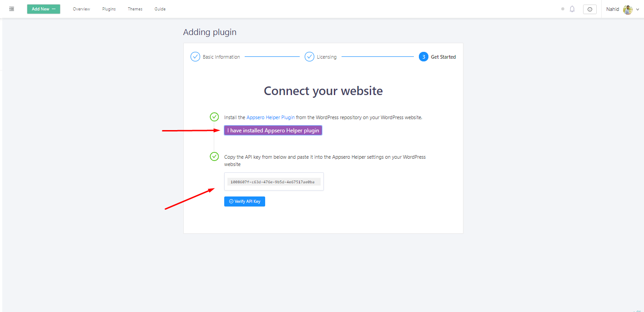The height and width of the screenshot is (312, 644).
Task: Confirm with I have installed Appsero Helper plugin
Action: click(x=273, y=130)
